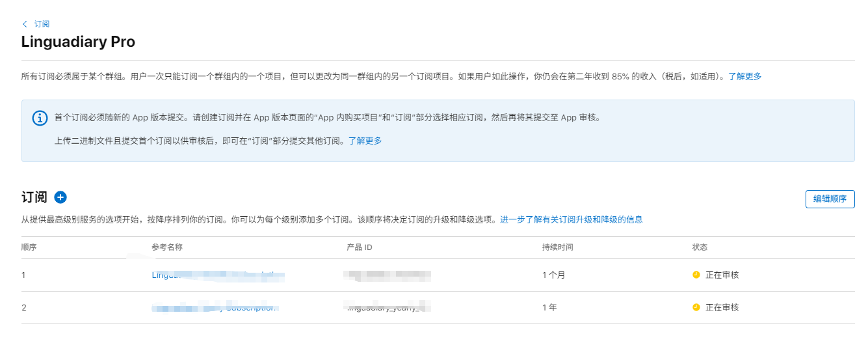Screen dimensions: 868x358
Task: Click the 顺序 column header
Action: (28, 247)
